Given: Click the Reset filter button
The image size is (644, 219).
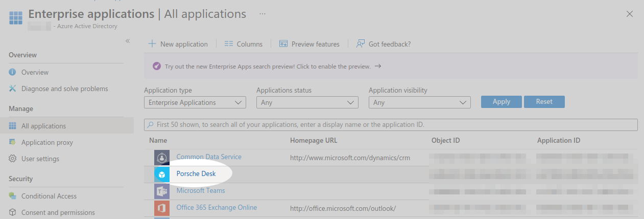Looking at the screenshot, I should 544,102.
